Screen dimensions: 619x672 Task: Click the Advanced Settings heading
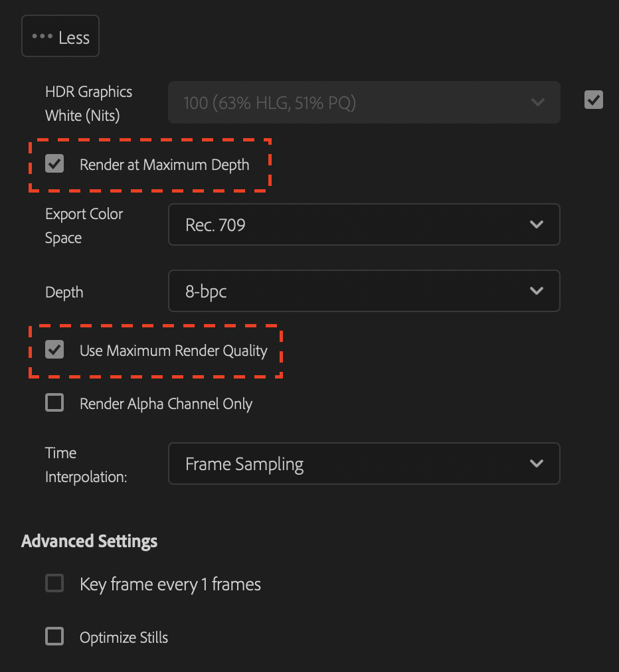tap(89, 541)
